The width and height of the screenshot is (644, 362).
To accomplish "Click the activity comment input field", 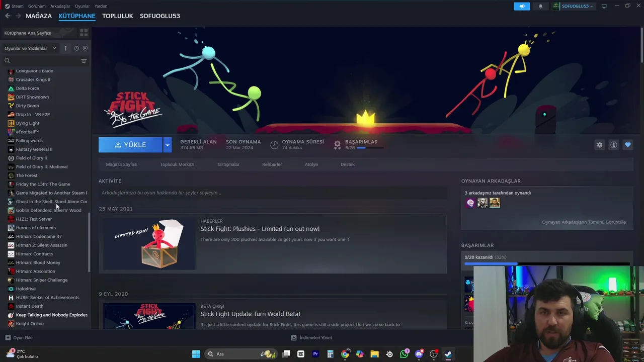I will pyautogui.click(x=273, y=193).
